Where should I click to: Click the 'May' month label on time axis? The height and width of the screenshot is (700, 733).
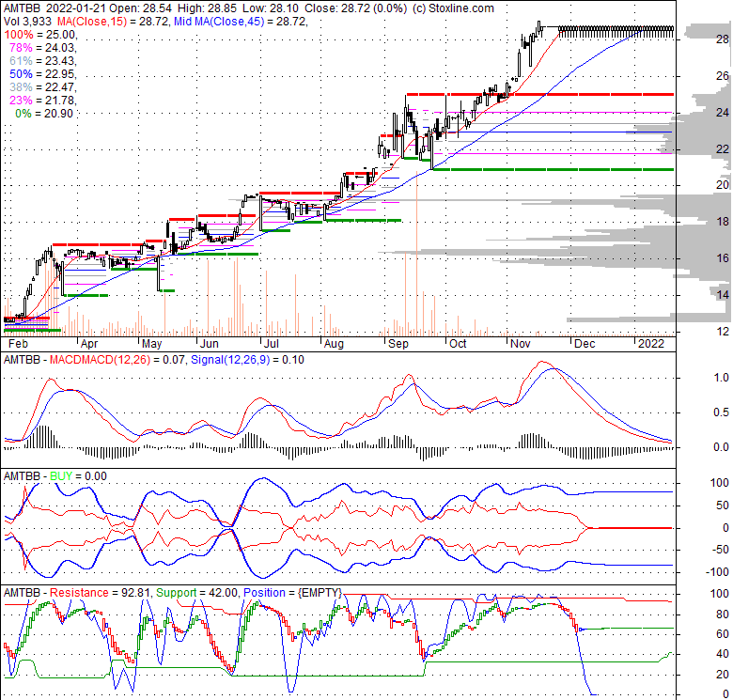point(151,344)
